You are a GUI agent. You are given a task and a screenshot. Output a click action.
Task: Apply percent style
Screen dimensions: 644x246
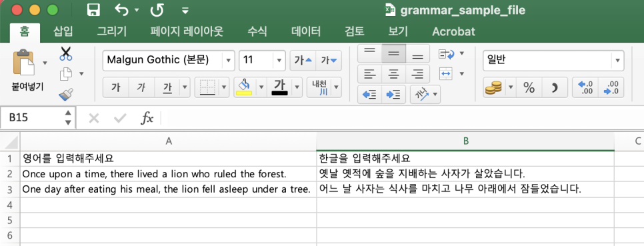coord(529,87)
